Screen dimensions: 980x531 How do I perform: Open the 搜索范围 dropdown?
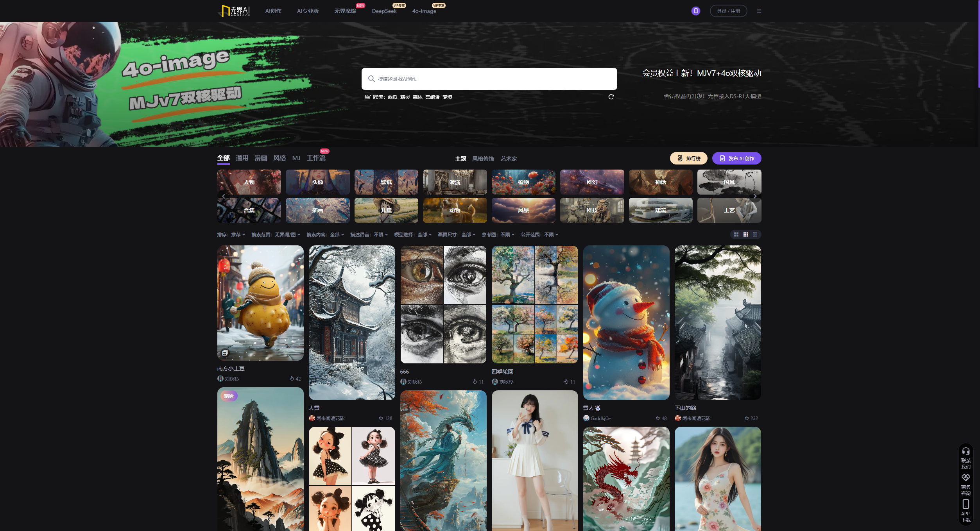point(276,234)
